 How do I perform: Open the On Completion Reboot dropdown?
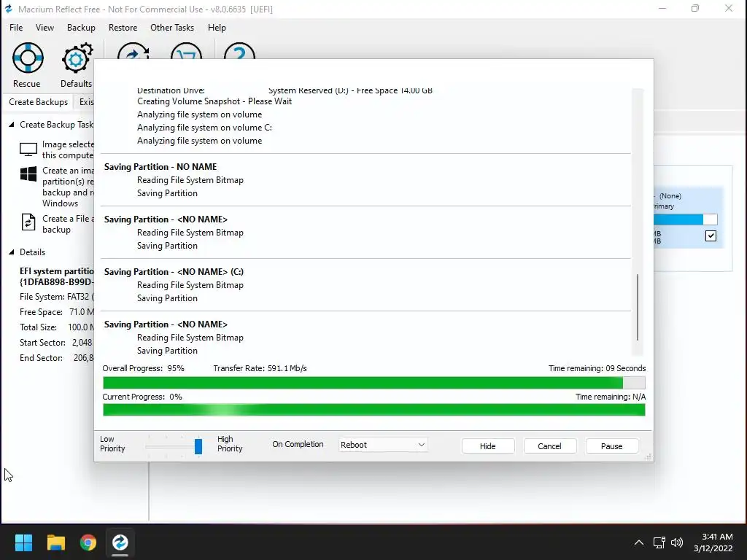point(382,445)
